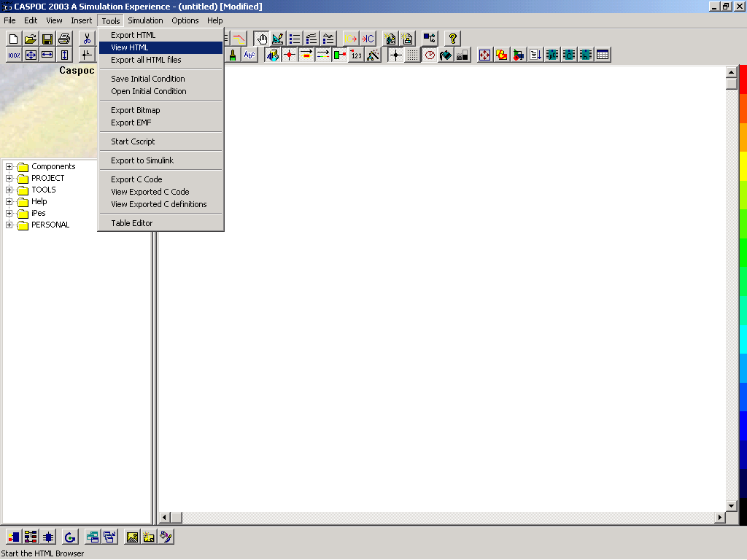Select Save Initial Condition
This screenshot has height=560, width=747.
[x=160, y=79]
